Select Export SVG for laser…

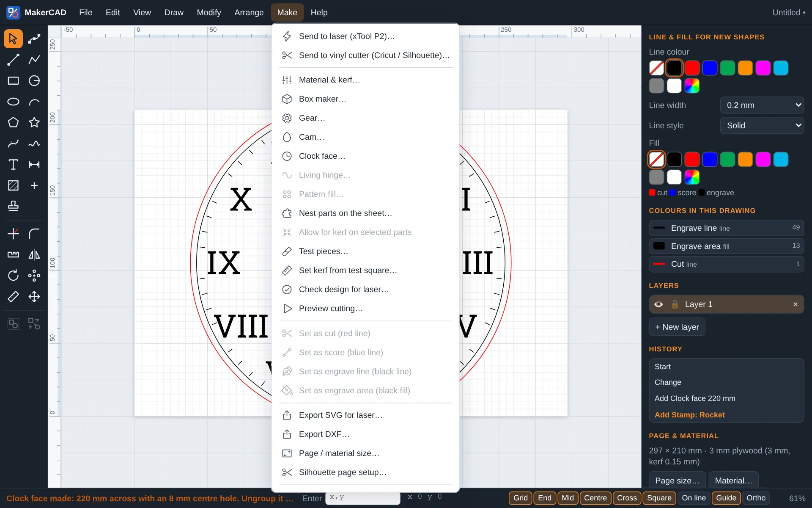pos(365,415)
